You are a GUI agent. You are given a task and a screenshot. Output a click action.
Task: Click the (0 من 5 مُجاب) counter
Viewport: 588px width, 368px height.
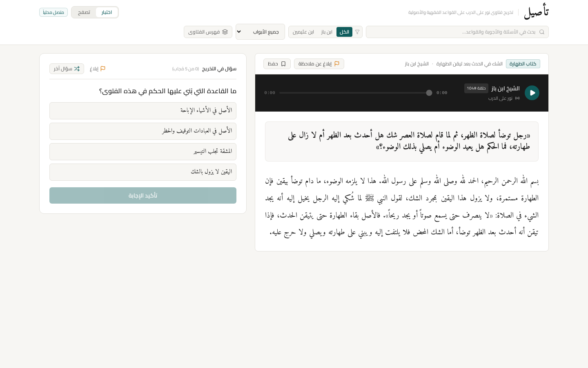coord(186,69)
